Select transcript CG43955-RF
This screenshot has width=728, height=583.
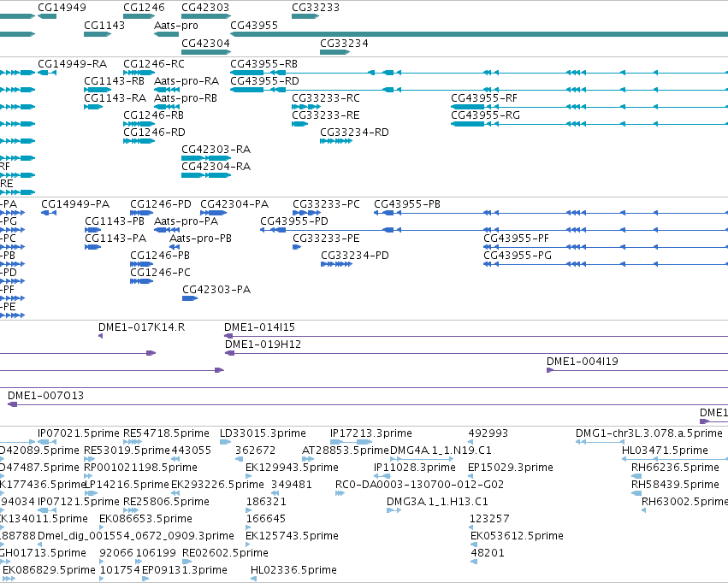click(x=484, y=97)
